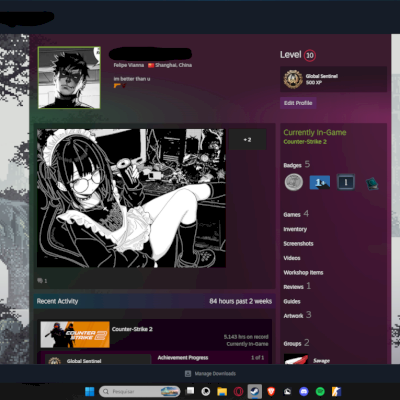Open Spotify from the taskbar

(x=320, y=391)
